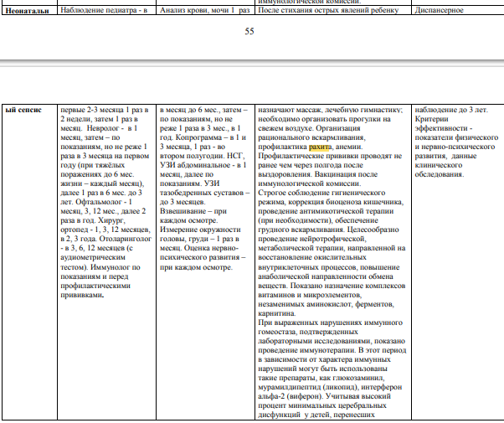
Task: Click "При выраженных нарушениях иммунного" line
Action: click(x=330, y=323)
